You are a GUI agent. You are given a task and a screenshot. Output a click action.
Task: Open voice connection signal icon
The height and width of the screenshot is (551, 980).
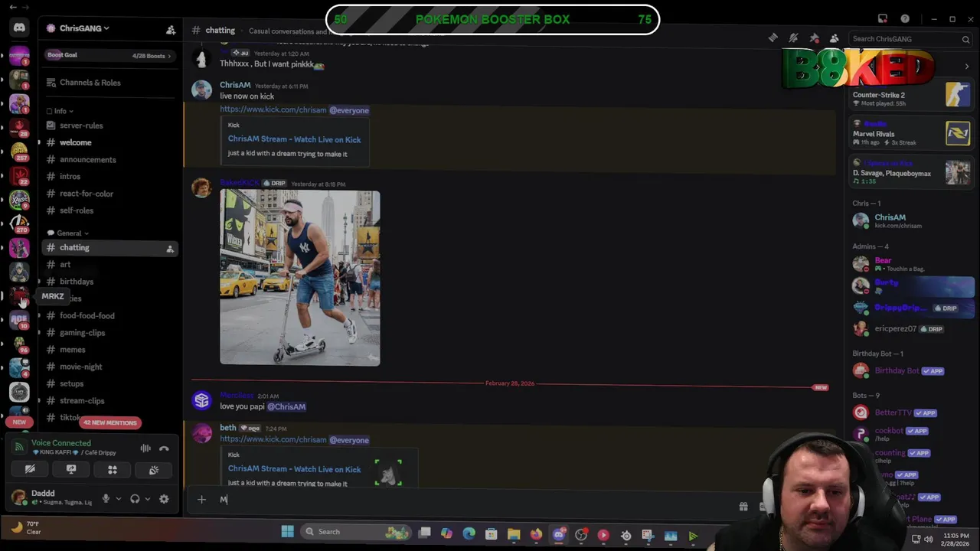19,448
